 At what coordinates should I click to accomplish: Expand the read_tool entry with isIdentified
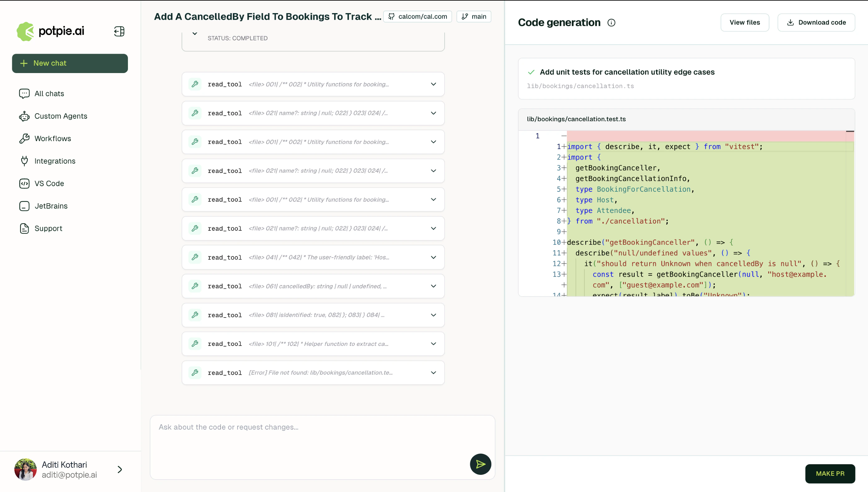click(433, 315)
